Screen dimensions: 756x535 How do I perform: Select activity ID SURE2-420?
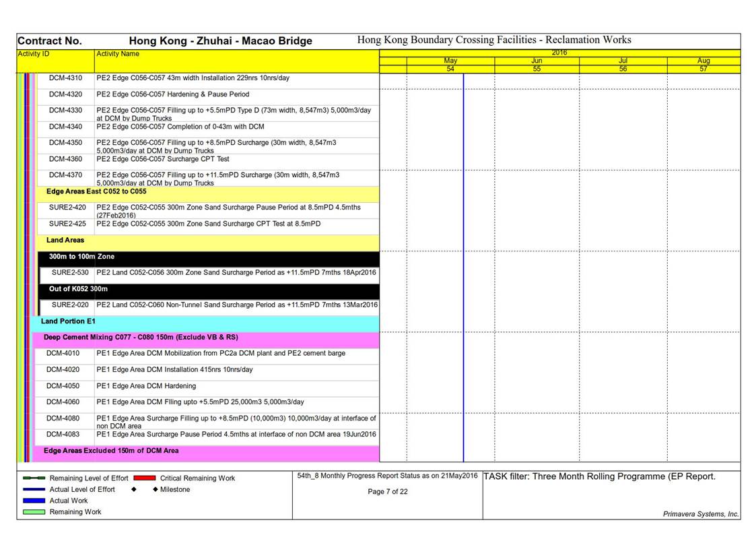[x=67, y=207]
